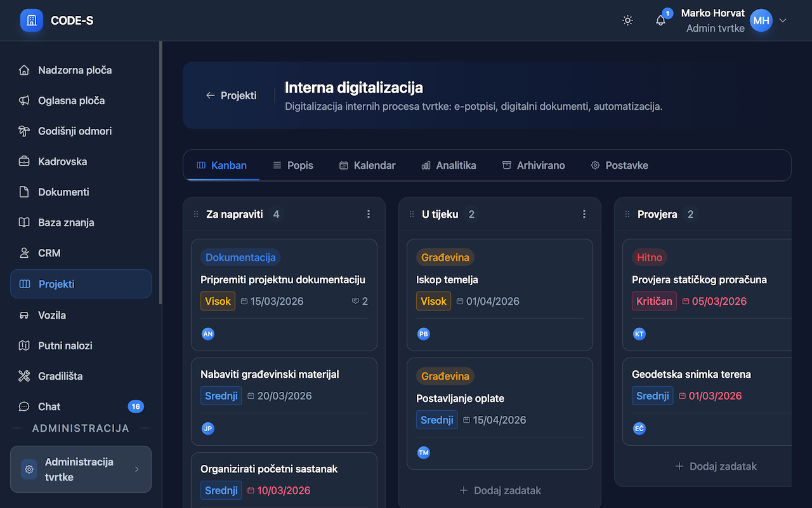This screenshot has width=812, height=508.
Task: Open the Kadrovska section
Action: tap(63, 161)
